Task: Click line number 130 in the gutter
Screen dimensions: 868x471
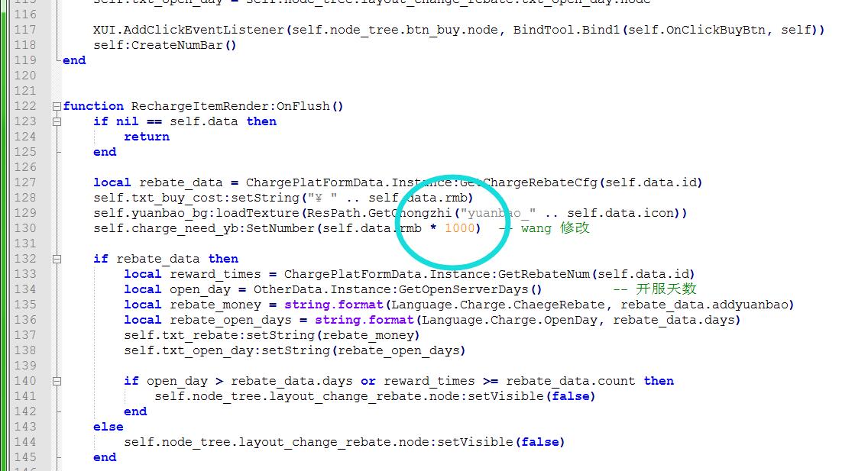Action: click(x=24, y=228)
